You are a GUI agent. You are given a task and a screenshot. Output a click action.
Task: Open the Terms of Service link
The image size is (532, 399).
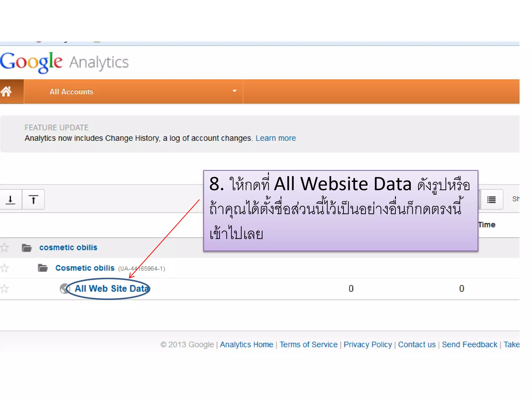point(309,344)
